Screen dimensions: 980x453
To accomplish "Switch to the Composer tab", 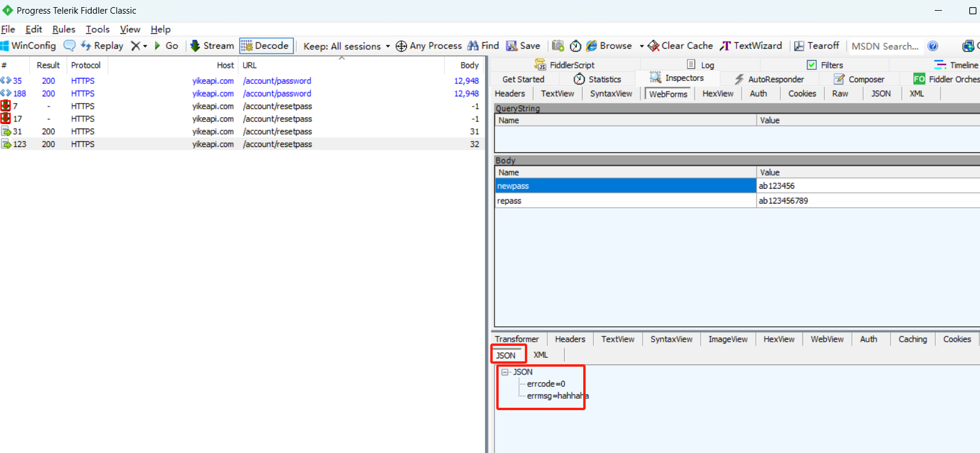I will click(x=859, y=79).
